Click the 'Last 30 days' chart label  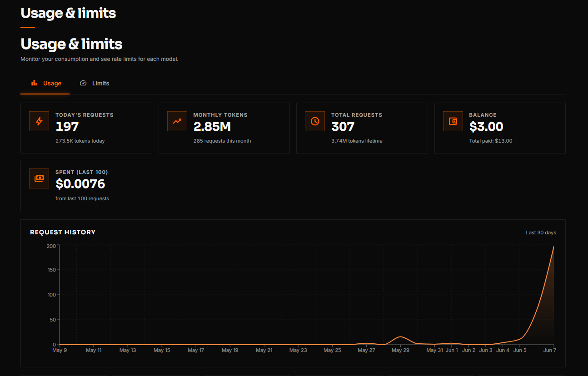click(x=541, y=233)
